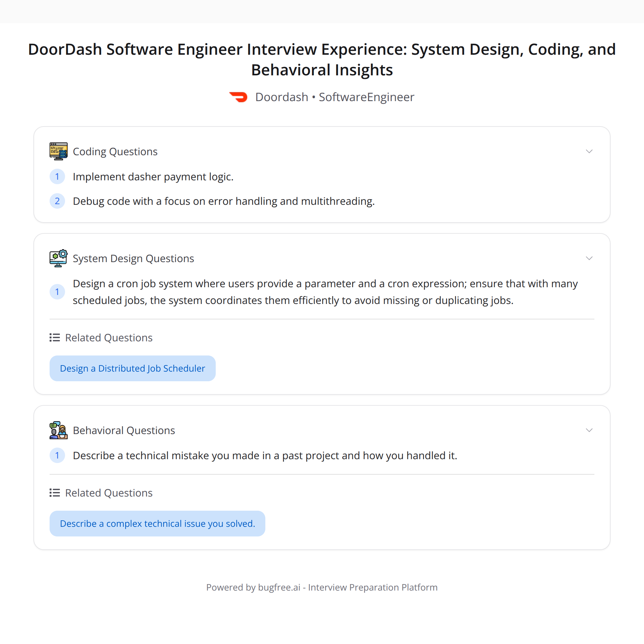
Task: Click the Coding Questions heading
Action: point(115,152)
